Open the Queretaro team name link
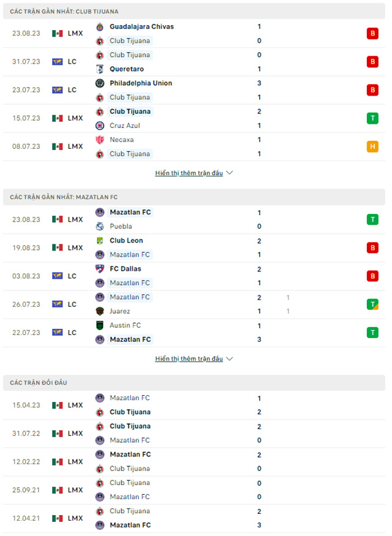Image resolution: width=392 pixels, height=536 pixels. coord(127,69)
